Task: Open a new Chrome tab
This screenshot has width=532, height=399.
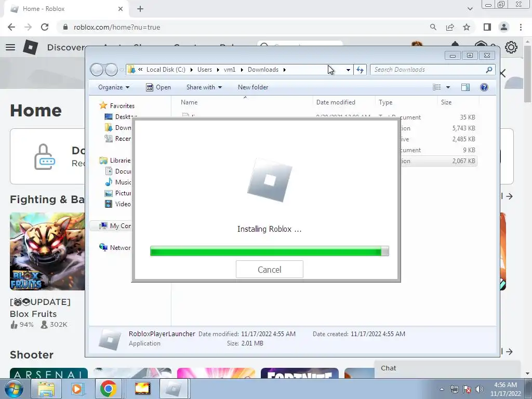Action: (140, 9)
